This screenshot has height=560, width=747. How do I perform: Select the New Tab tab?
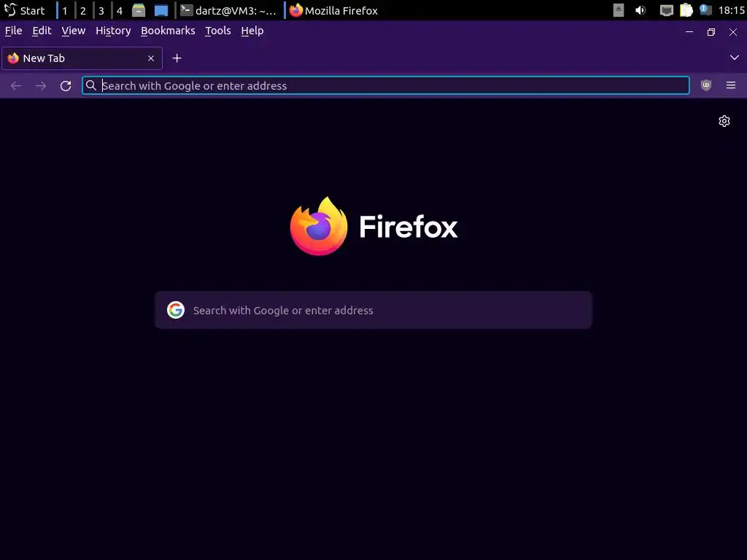pos(82,58)
